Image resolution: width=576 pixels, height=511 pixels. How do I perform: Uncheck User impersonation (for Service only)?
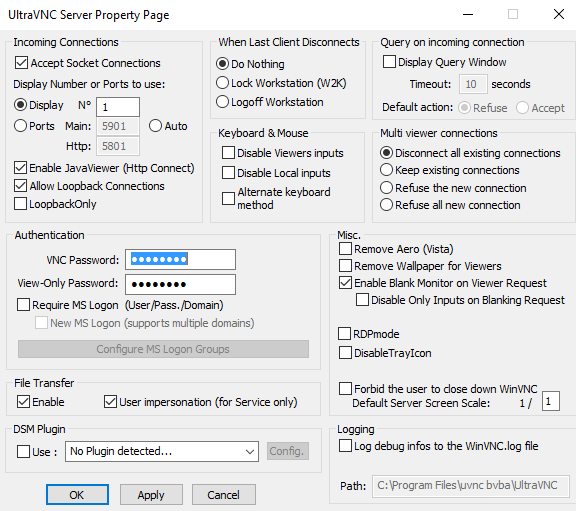[x=110, y=402]
